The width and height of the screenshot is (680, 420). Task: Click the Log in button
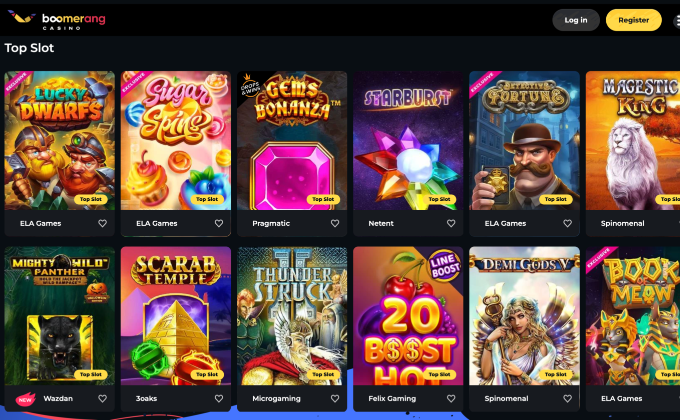click(576, 20)
